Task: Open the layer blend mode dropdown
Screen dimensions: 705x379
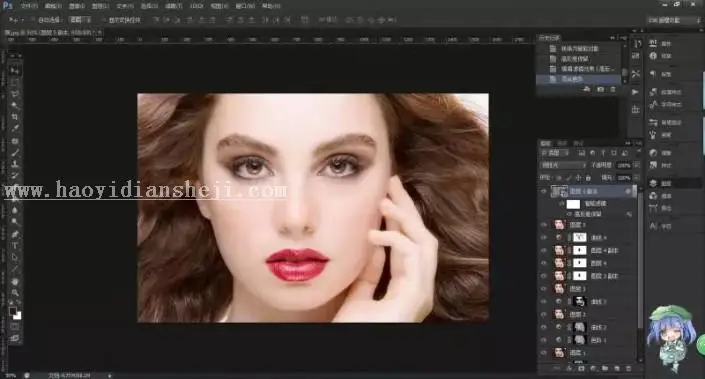Action: coord(563,165)
